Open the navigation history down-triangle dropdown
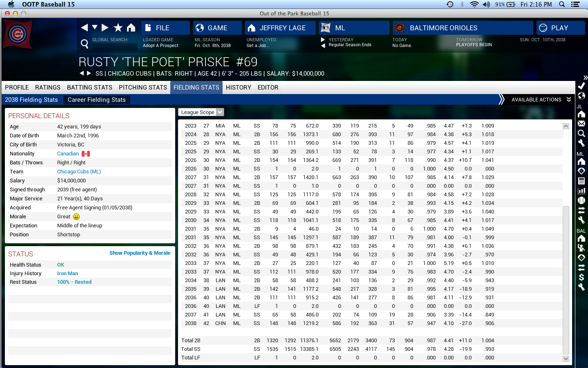The height and width of the screenshot is (368, 588). 95,27
